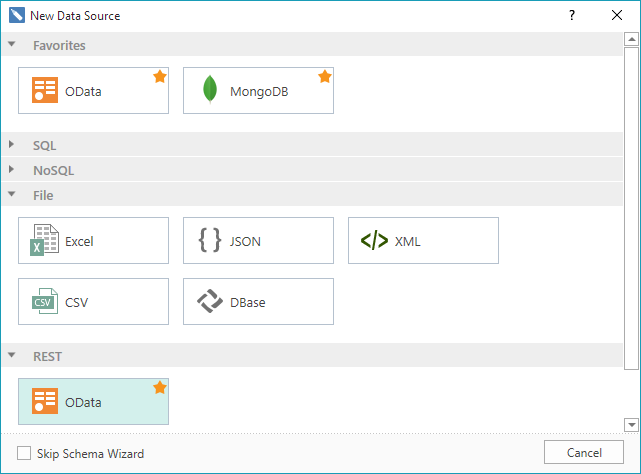This screenshot has height=474, width=641.
Task: Collapse the REST section arrow
Action: [11, 355]
